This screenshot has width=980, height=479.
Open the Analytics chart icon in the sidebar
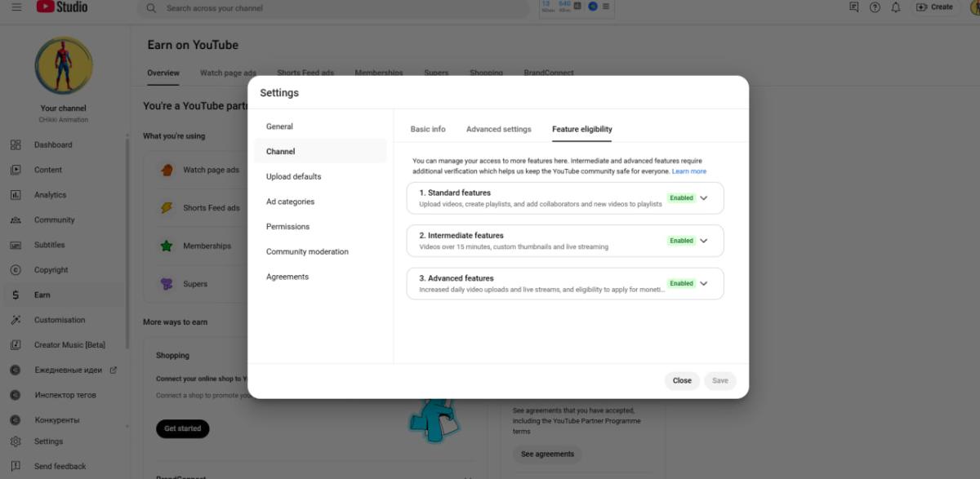tap(16, 195)
